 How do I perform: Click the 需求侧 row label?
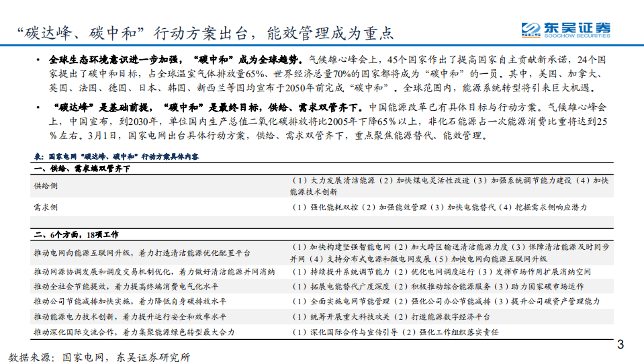[x=46, y=208]
